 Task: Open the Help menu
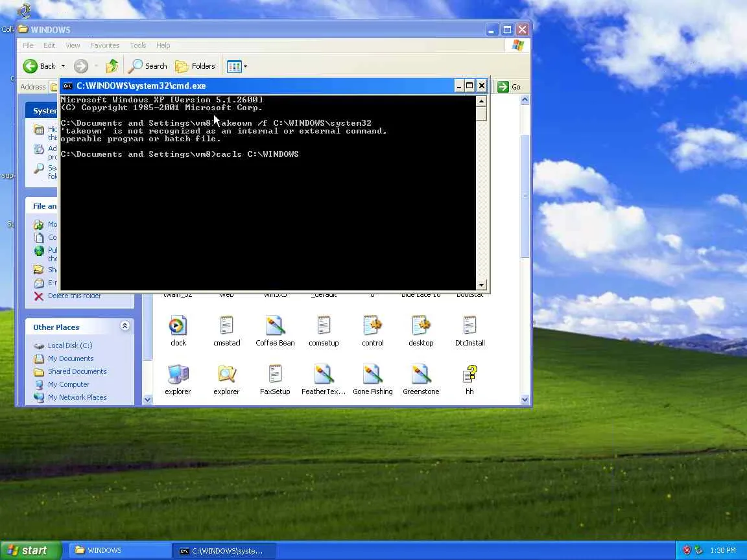point(163,45)
